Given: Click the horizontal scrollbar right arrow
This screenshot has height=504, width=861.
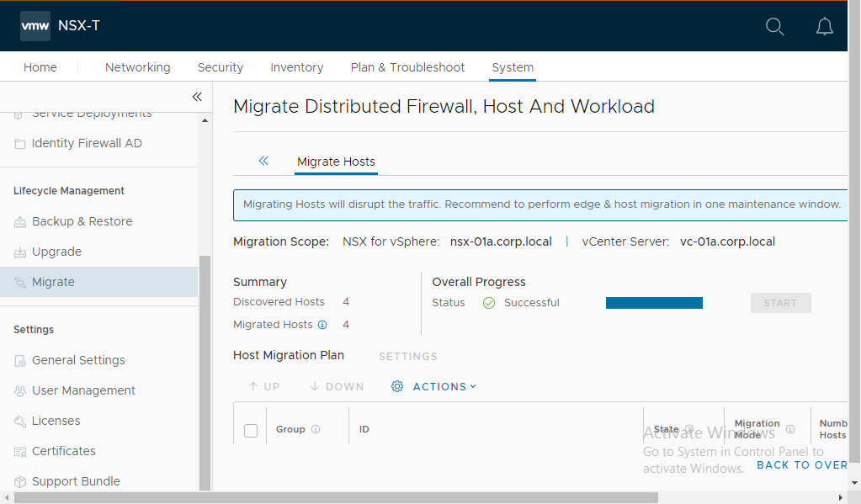Looking at the screenshot, I should (x=840, y=498).
